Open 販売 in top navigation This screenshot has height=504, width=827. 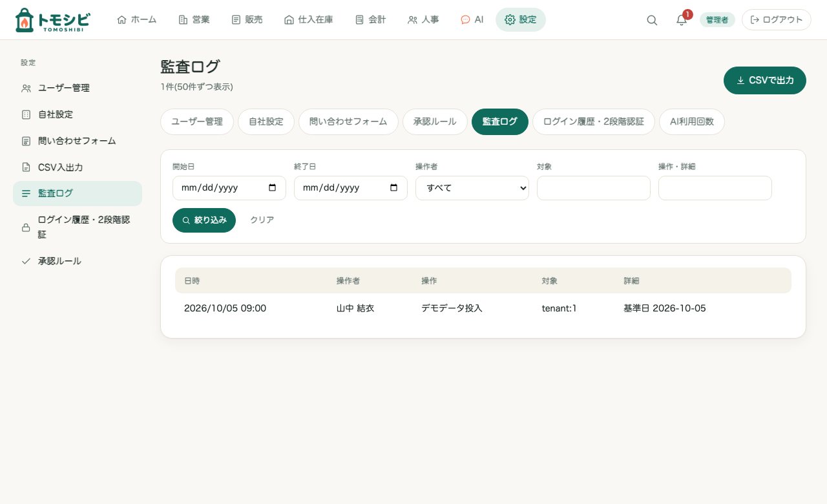247,19
